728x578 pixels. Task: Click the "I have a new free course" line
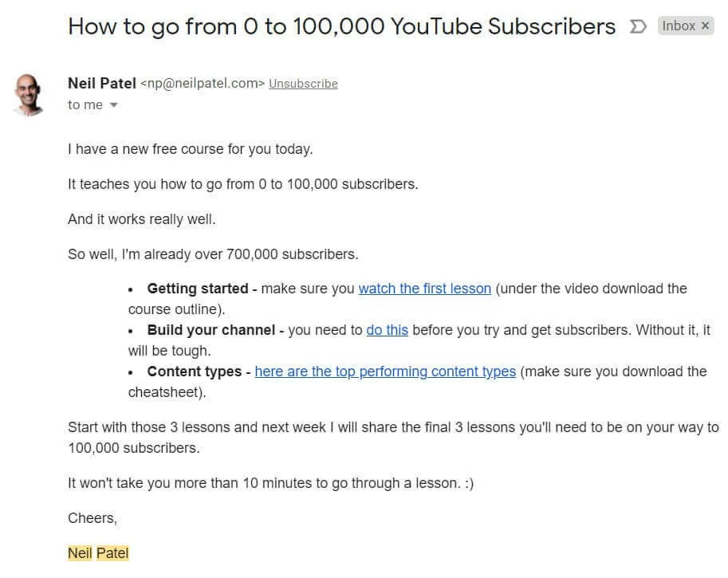(x=190, y=149)
